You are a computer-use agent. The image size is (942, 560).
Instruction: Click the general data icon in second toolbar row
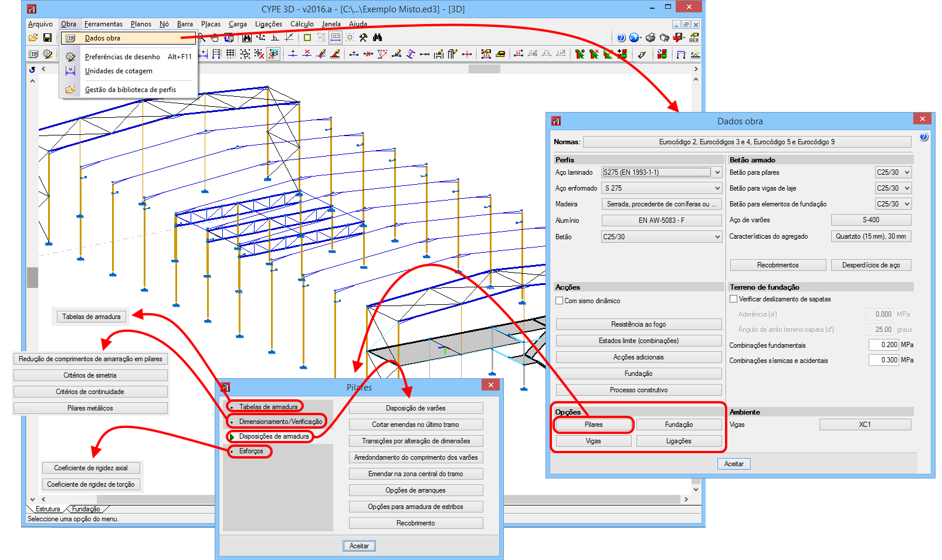[33, 54]
